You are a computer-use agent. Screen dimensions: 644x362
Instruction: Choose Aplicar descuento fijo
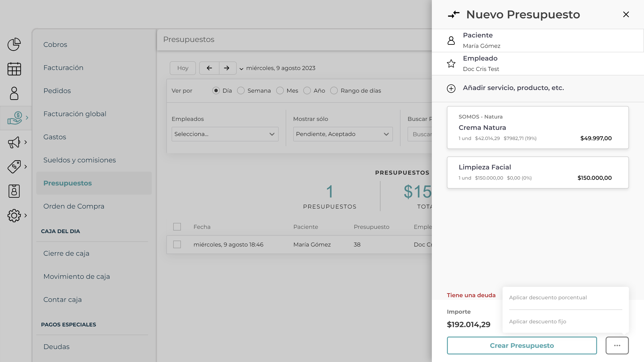537,321
